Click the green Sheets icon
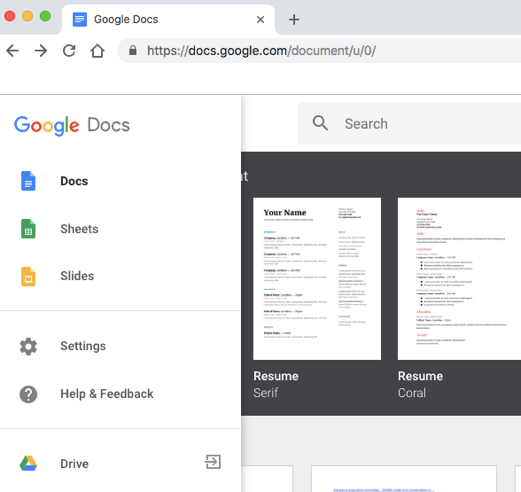The width and height of the screenshot is (521, 492). (x=28, y=229)
